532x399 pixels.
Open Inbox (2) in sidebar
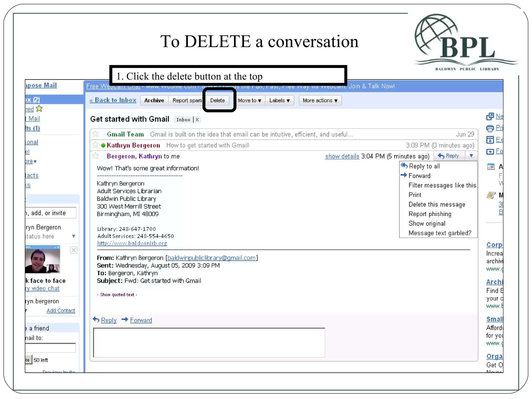point(33,99)
